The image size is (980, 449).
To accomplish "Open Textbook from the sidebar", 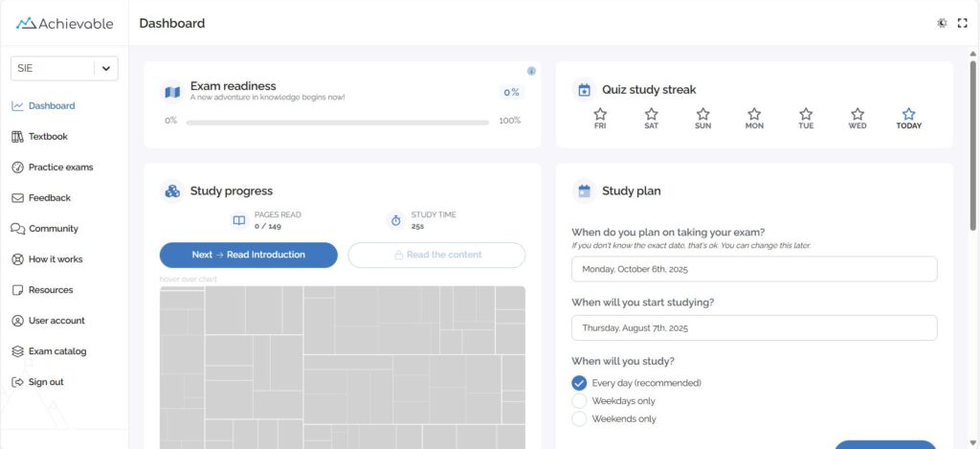I will pyautogui.click(x=48, y=137).
